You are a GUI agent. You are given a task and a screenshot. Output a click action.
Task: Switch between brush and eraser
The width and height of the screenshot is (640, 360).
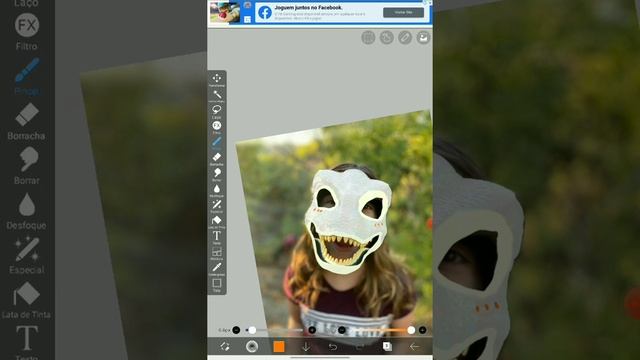point(225,347)
